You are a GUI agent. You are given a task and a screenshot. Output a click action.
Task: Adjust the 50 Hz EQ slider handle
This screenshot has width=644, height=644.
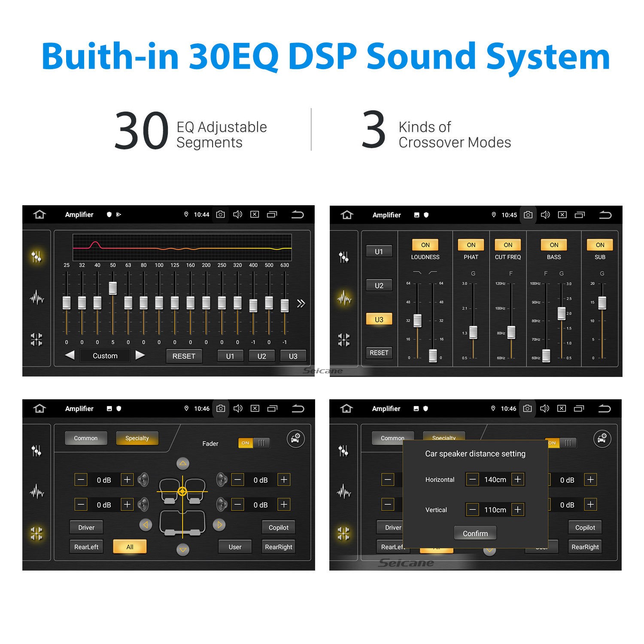click(113, 288)
